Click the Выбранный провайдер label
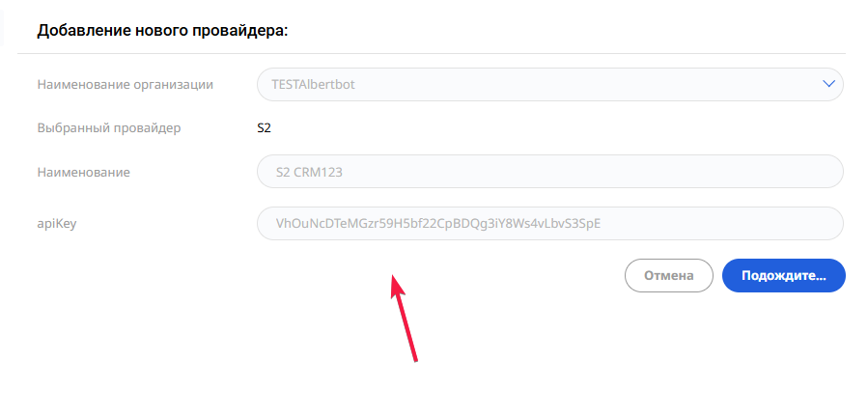Screen dimensions: 868x415 (x=108, y=127)
